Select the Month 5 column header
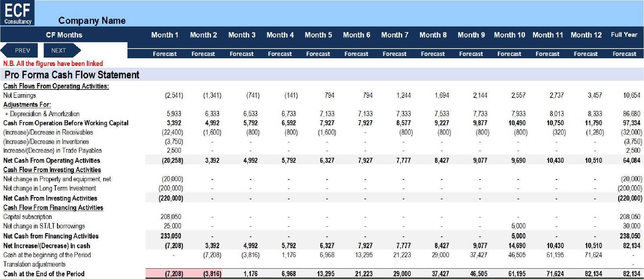The image size is (644, 279). click(x=318, y=35)
